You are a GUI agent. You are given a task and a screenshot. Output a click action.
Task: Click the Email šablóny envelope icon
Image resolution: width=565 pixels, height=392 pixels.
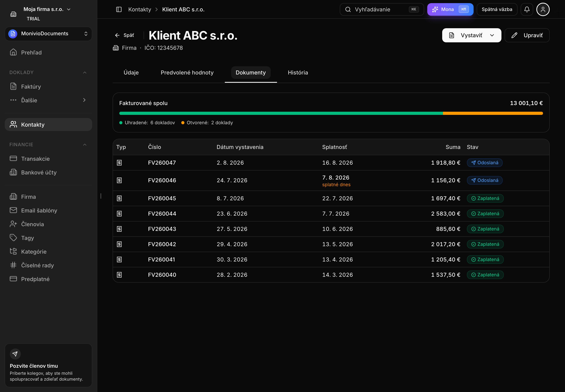coord(13,211)
